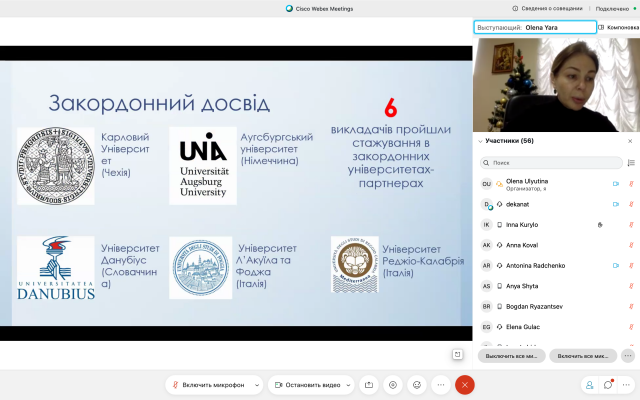Toggle Antonina Radchenko's muted microphone icon
This screenshot has width=640, height=400.
[x=631, y=265]
